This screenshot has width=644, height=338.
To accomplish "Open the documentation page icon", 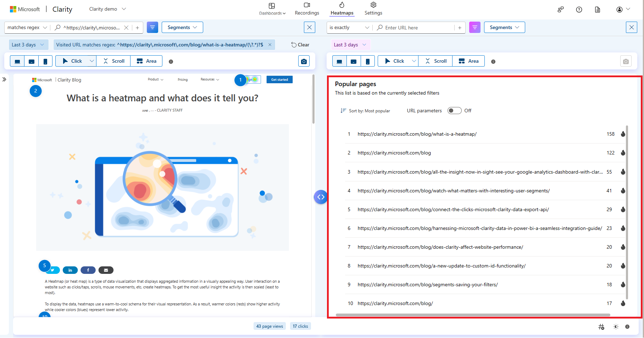I will [x=597, y=10].
